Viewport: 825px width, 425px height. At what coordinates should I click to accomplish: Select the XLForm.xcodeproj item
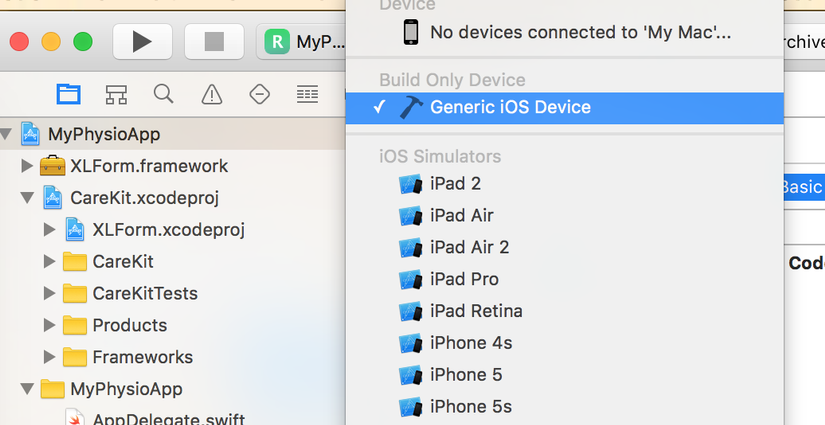168,230
